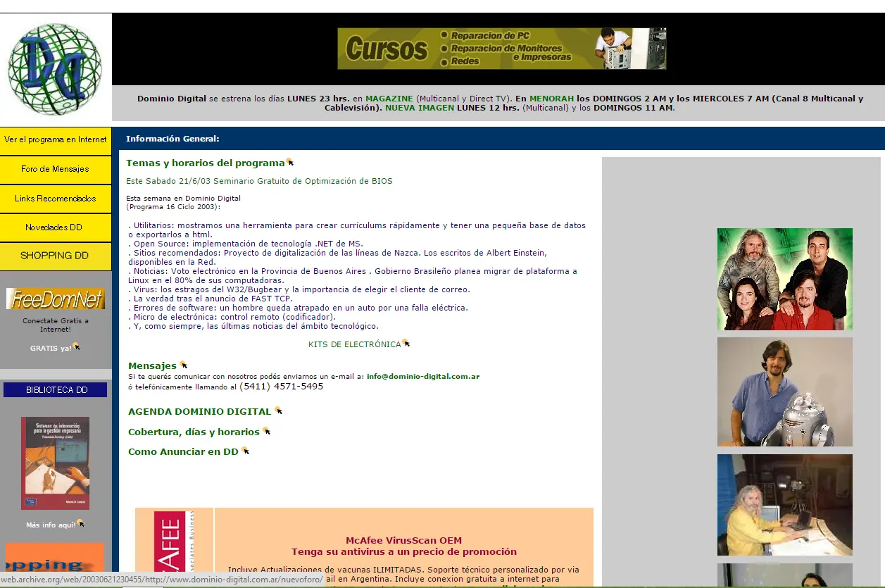Open AGENDA DOMINIO DIGITAL link
This screenshot has height=588, width=885.
tap(199, 411)
